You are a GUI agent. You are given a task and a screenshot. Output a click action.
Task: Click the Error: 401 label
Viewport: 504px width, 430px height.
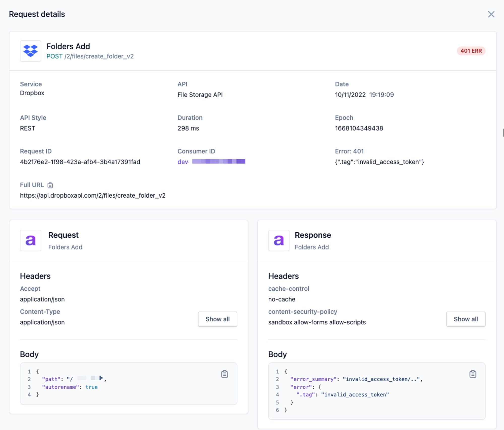point(349,151)
